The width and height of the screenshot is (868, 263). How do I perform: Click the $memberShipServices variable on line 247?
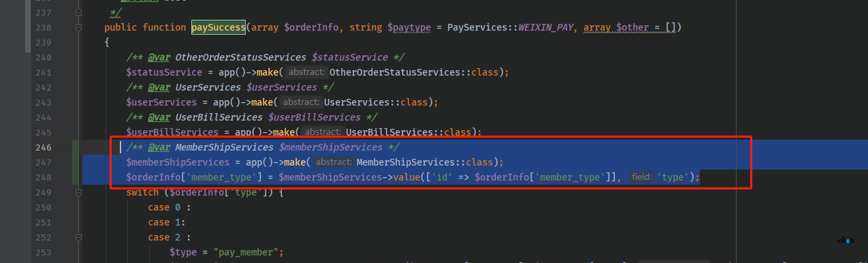pyautogui.click(x=178, y=162)
